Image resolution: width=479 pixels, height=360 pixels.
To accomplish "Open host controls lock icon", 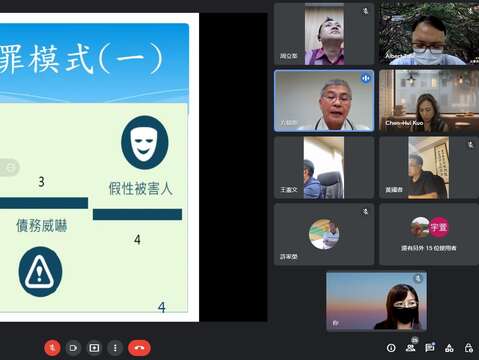I will coord(469,348).
